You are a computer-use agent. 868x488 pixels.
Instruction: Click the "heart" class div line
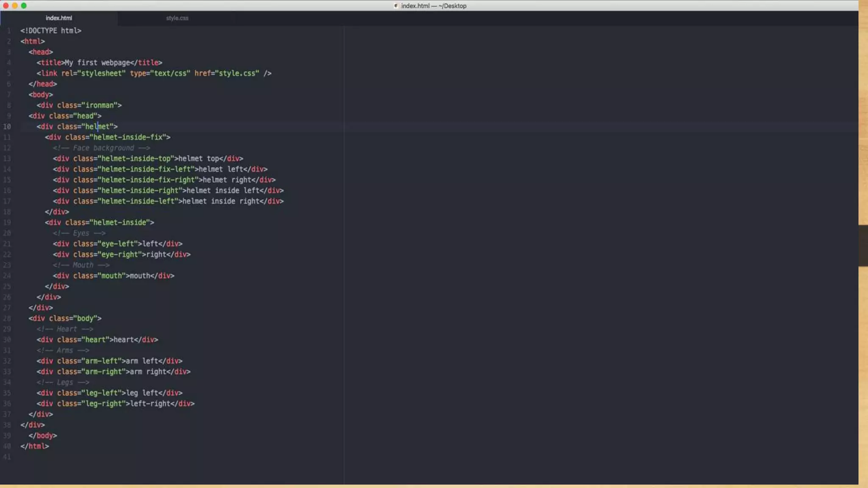tap(97, 340)
